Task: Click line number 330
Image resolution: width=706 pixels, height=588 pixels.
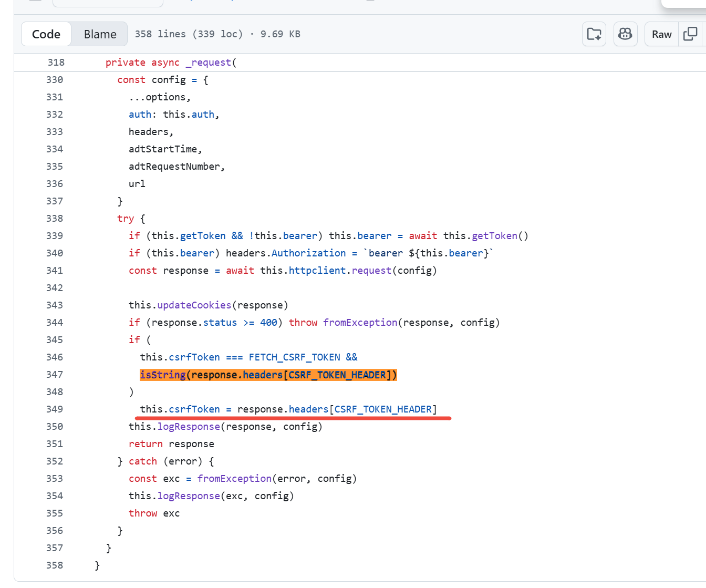Action: pyautogui.click(x=55, y=80)
